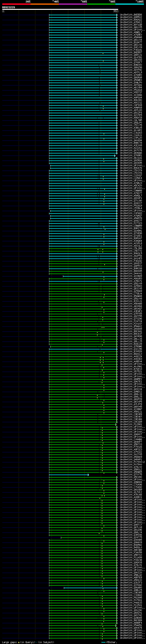Image resolution: width=146 pixels, height=644 pixels.
Task: Select the label UniRef100_P12861
Action: pos(131,424)
